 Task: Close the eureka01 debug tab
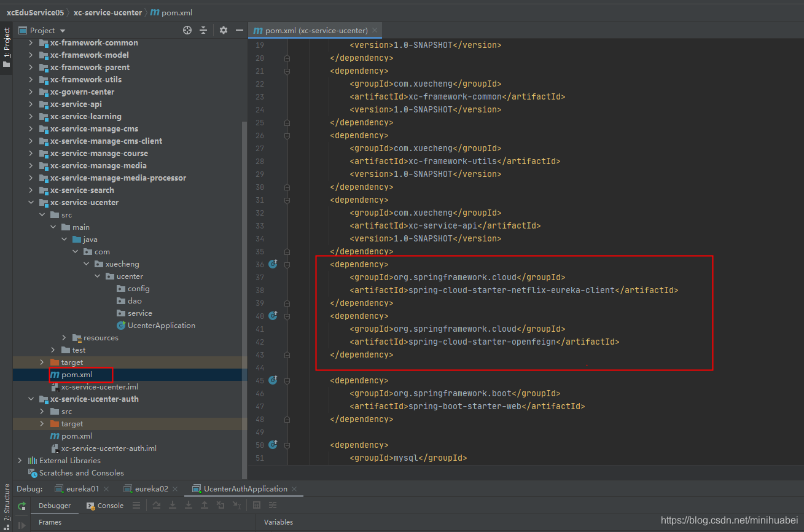coord(106,489)
